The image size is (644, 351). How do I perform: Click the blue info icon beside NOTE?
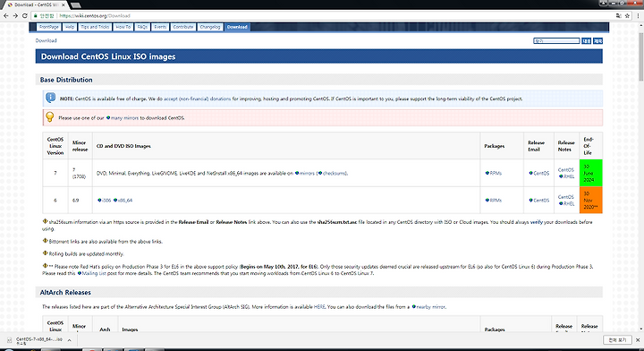[50, 98]
